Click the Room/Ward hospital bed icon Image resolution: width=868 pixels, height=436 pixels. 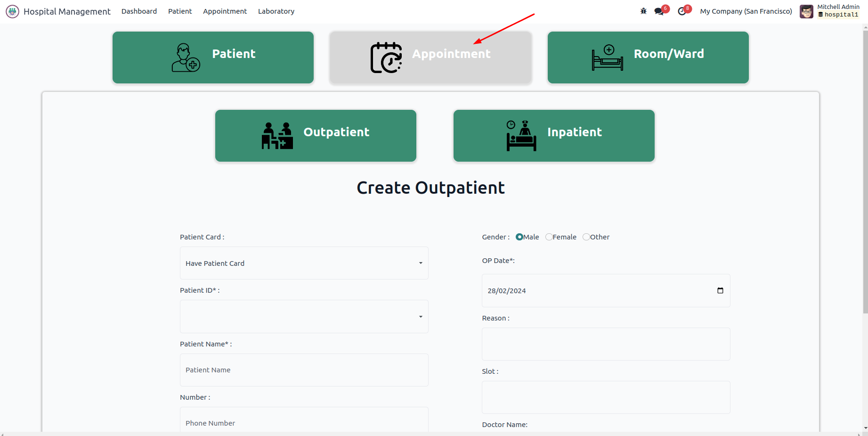pyautogui.click(x=608, y=58)
